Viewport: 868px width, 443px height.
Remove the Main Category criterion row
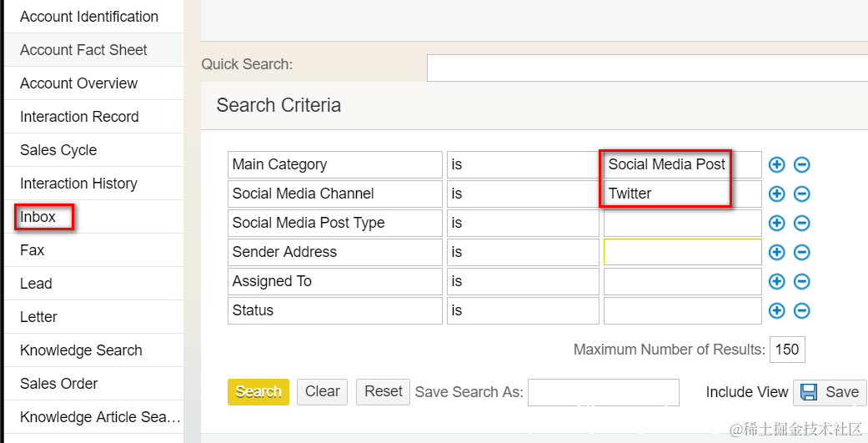[801, 164]
